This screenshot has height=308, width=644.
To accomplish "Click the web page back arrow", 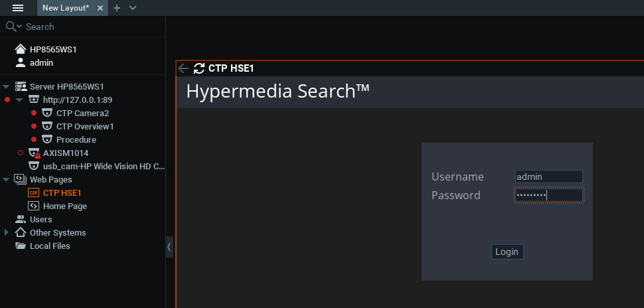I will pyautogui.click(x=184, y=68).
